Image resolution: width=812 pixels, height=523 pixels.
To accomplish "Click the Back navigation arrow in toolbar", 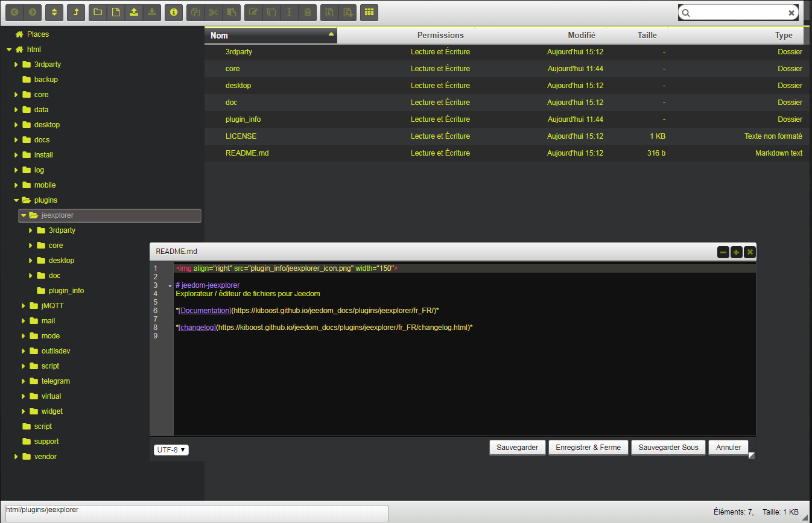I will [15, 12].
